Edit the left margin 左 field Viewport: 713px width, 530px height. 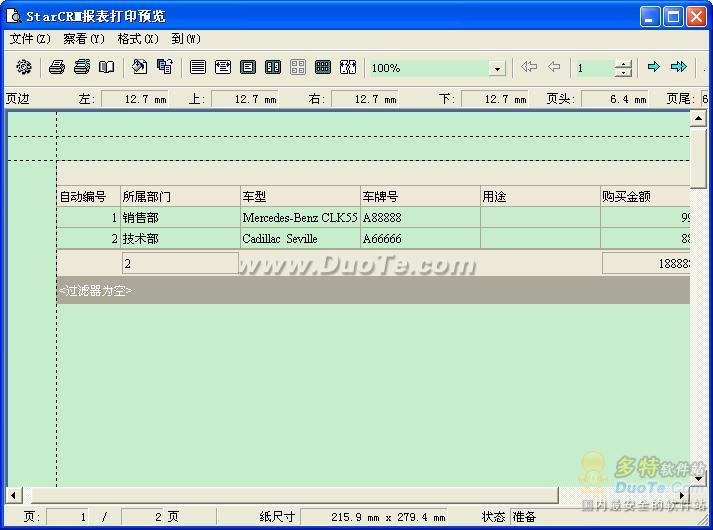[135, 99]
